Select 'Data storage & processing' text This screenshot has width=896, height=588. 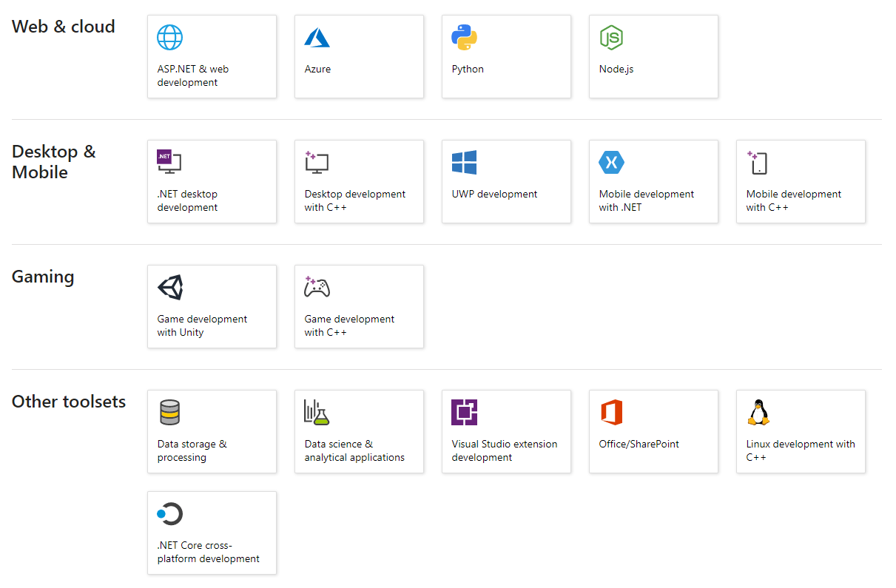tap(192, 450)
